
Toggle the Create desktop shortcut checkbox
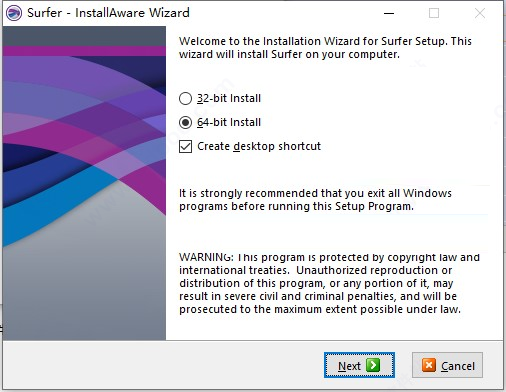tap(185, 146)
